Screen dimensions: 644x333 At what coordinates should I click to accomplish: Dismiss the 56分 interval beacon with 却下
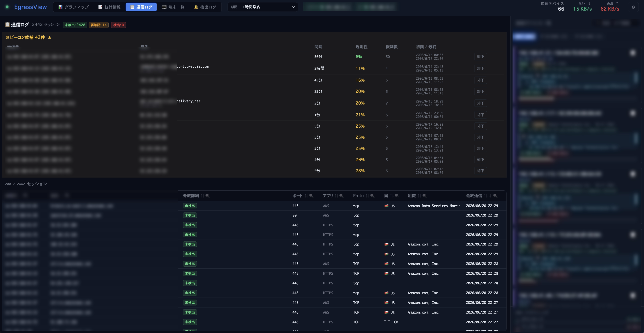[481, 57]
